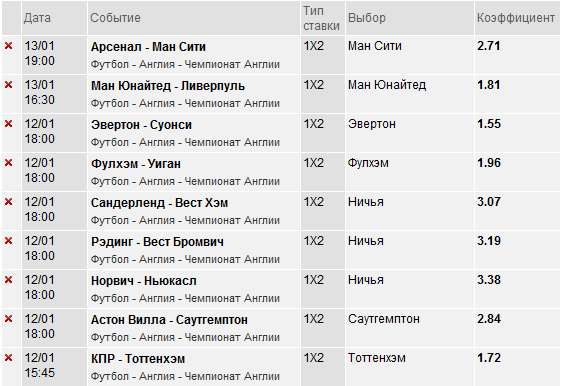Open the Арсенал - Ман Сити event

click(148, 47)
